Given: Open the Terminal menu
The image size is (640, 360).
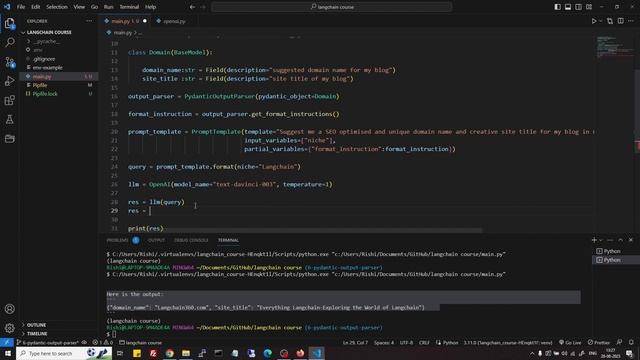Looking at the screenshot, I should pyautogui.click(x=129, y=7).
